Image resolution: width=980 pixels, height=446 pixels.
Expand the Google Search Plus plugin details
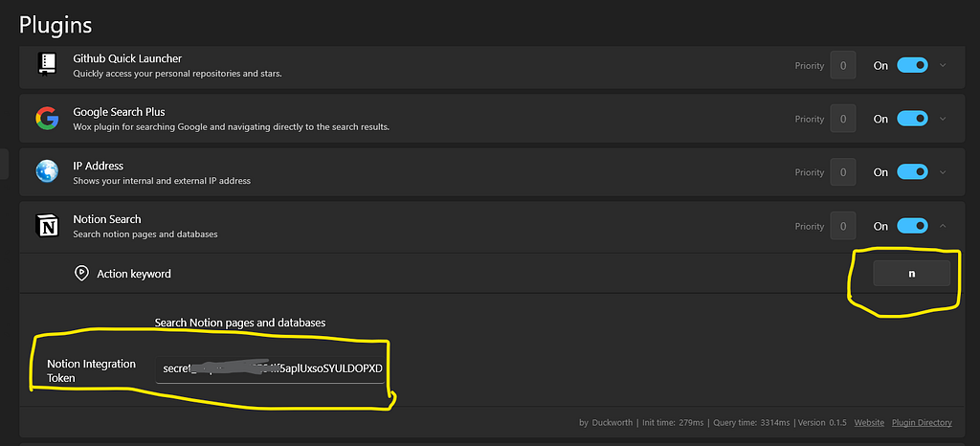click(943, 118)
